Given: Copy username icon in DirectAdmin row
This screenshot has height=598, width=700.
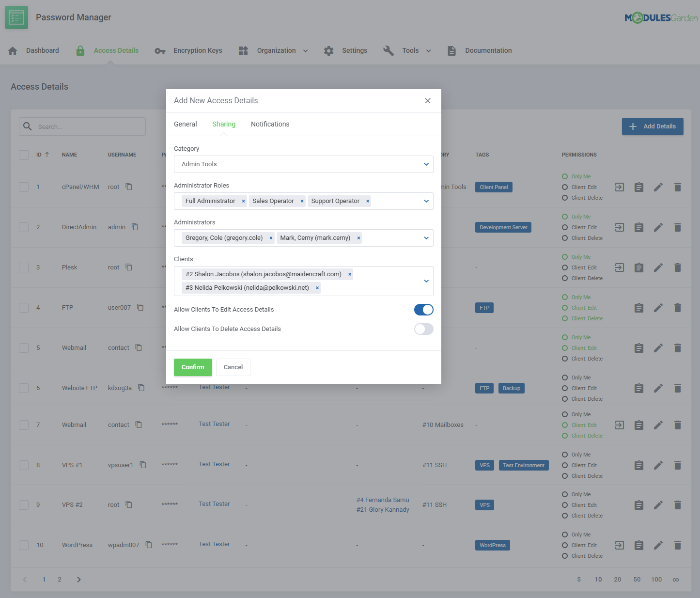Looking at the screenshot, I should 135,227.
